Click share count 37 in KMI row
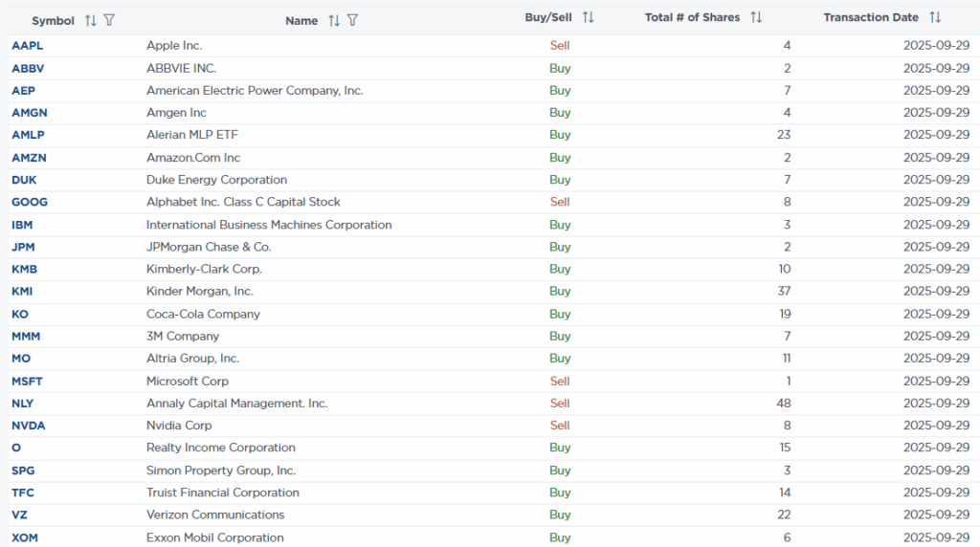980x547 pixels. pos(784,292)
